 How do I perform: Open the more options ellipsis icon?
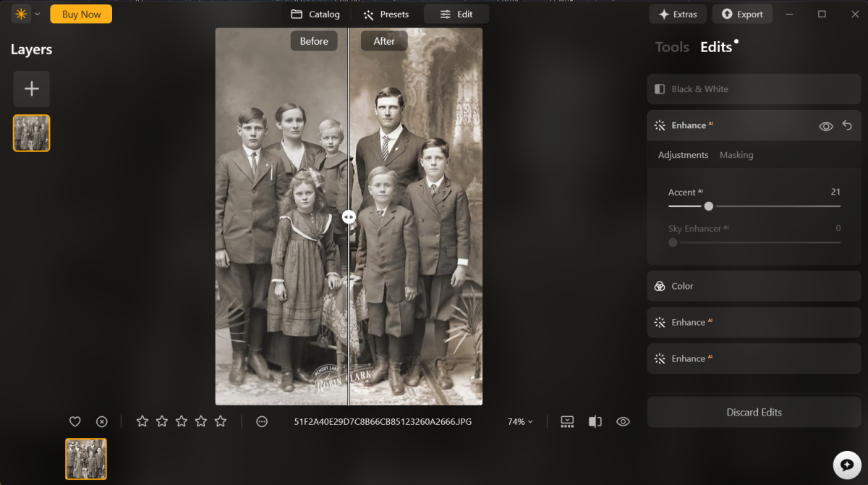point(262,421)
